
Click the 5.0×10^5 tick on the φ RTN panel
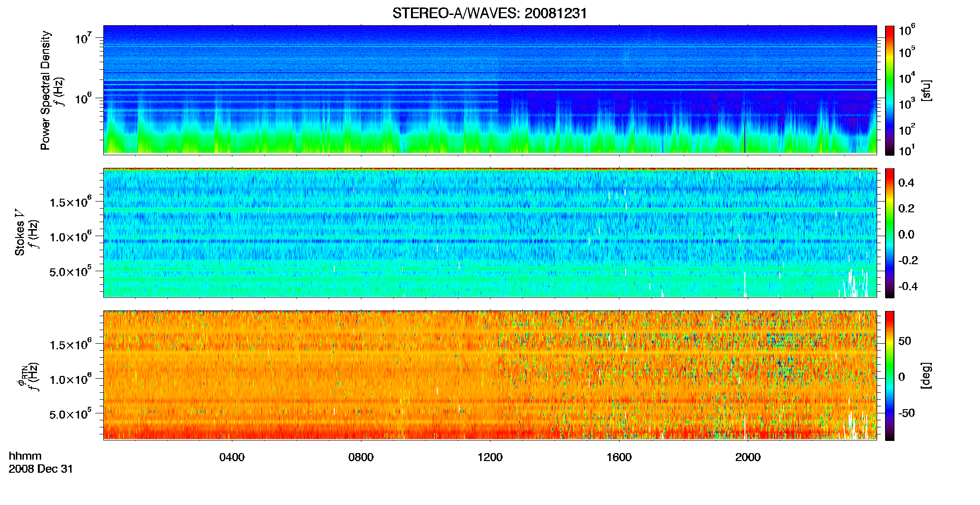point(70,414)
